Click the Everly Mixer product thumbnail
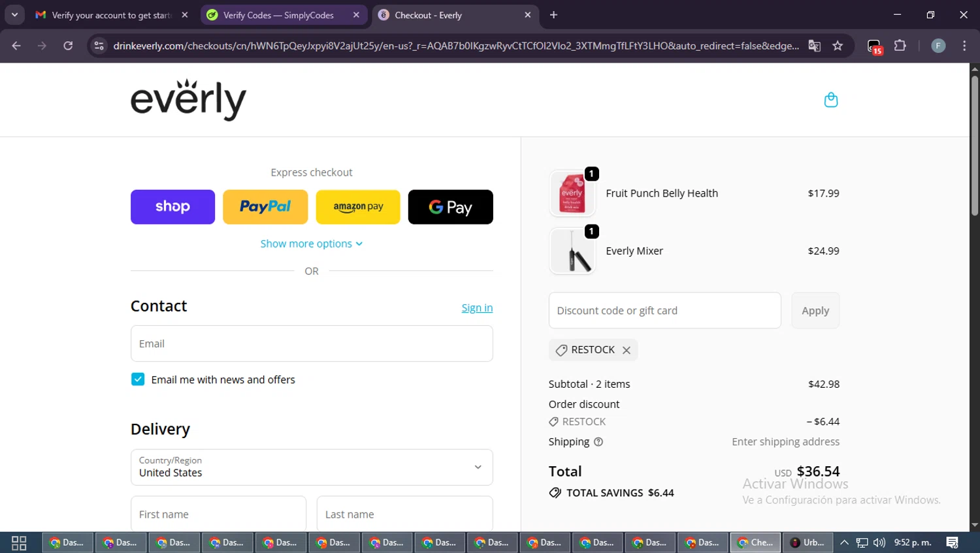980x553 pixels. [572, 251]
